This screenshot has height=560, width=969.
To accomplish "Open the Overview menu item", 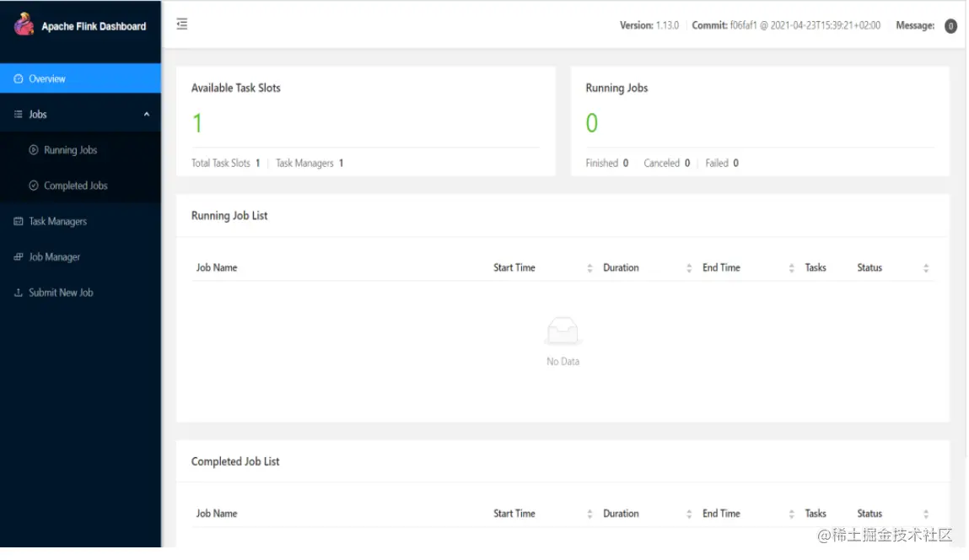I will [x=47, y=78].
